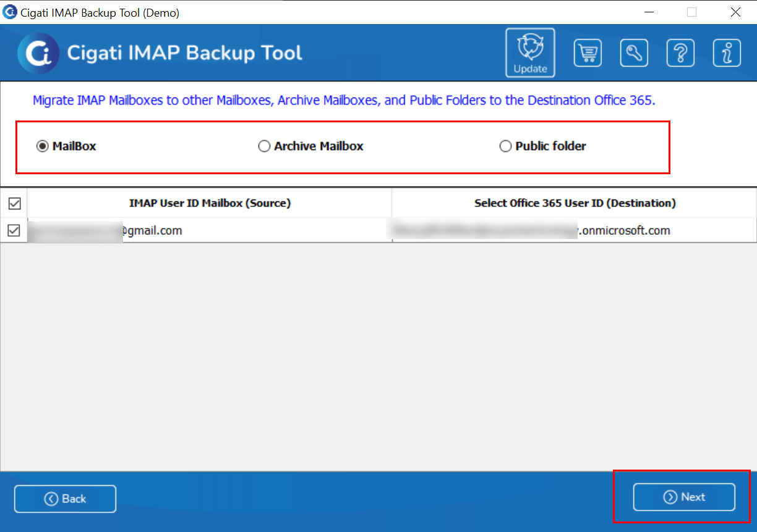Toggle the select-all header checkbox

tap(14, 203)
